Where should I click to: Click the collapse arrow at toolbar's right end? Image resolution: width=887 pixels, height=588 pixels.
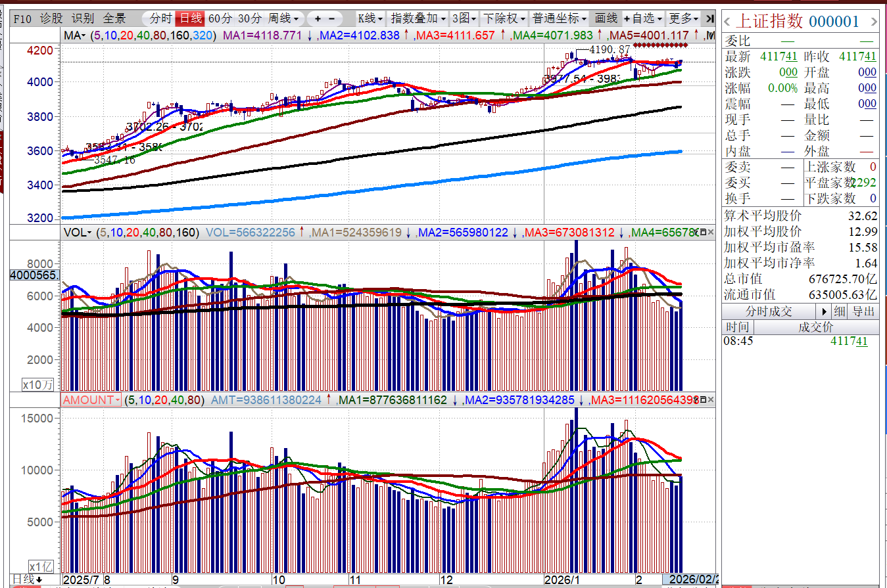tap(709, 18)
